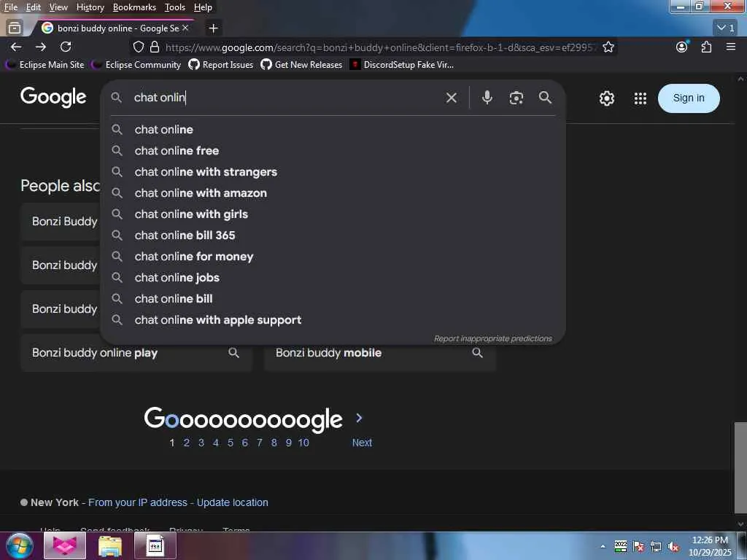
Task: Start voice search with microphone
Action: (487, 98)
